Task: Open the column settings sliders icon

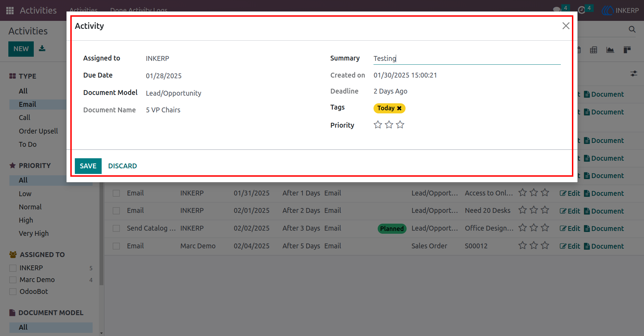Action: (x=634, y=74)
